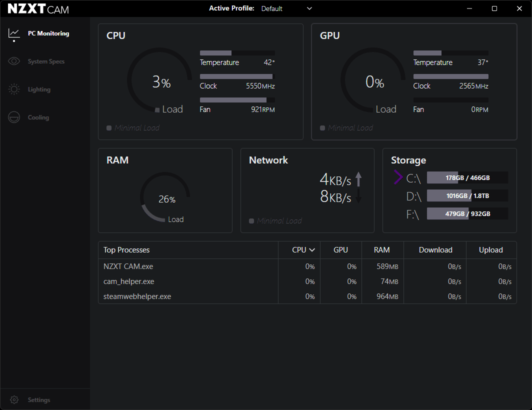Click the RAM load gauge
This screenshot has height=410, width=532.
[x=165, y=197]
